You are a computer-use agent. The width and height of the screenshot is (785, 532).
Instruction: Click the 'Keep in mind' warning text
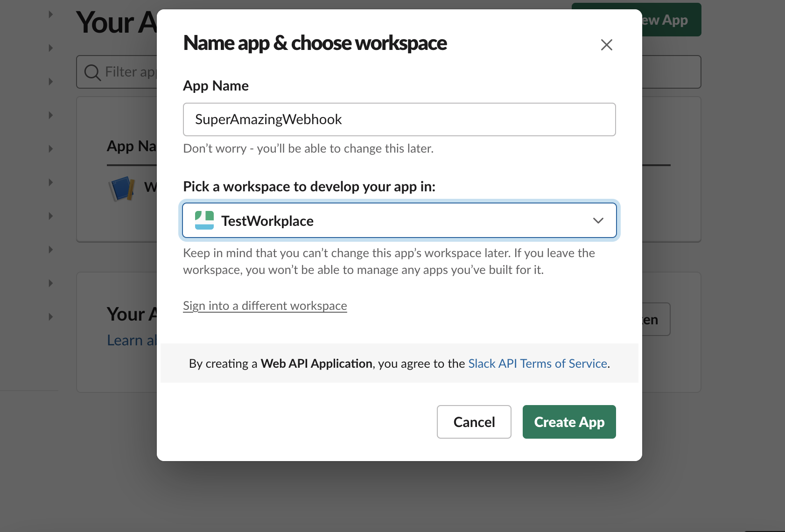tap(389, 261)
